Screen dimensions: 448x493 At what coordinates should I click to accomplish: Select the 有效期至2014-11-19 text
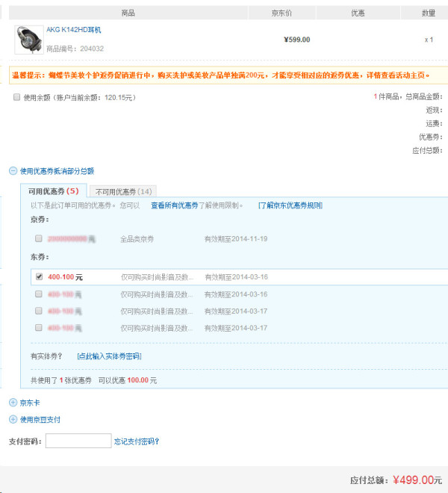pyautogui.click(x=236, y=239)
